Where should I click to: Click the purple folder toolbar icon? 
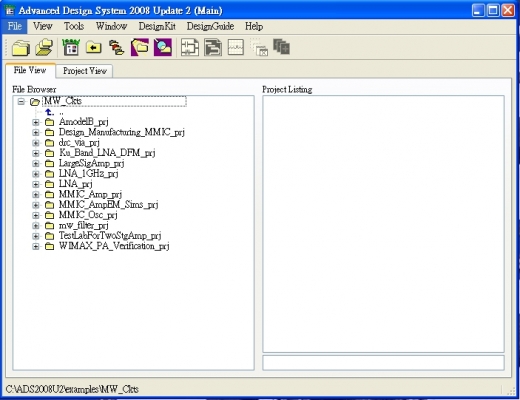(140, 47)
